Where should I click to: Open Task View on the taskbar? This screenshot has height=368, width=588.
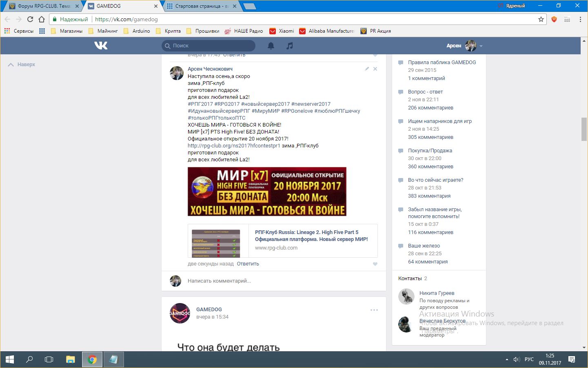coord(49,359)
